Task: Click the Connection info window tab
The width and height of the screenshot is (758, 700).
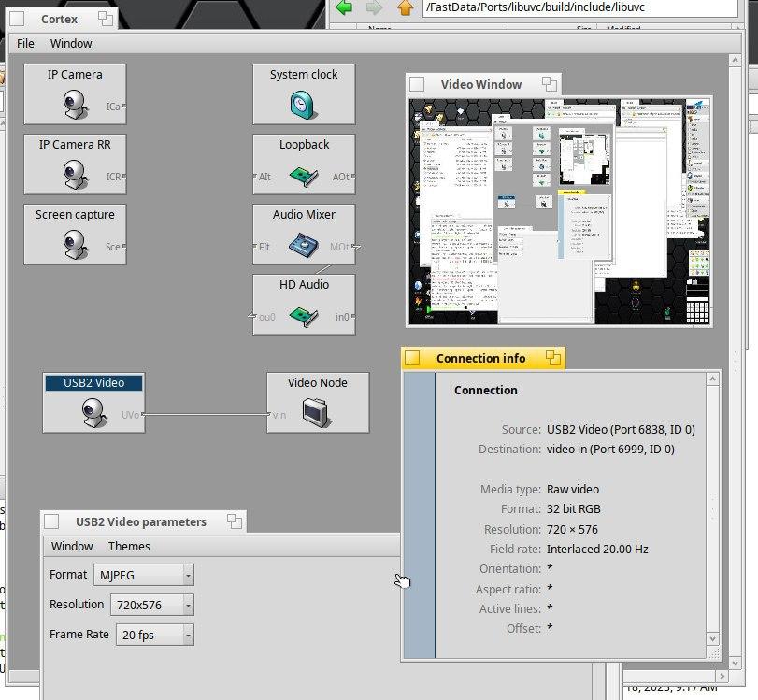Action: click(480, 358)
